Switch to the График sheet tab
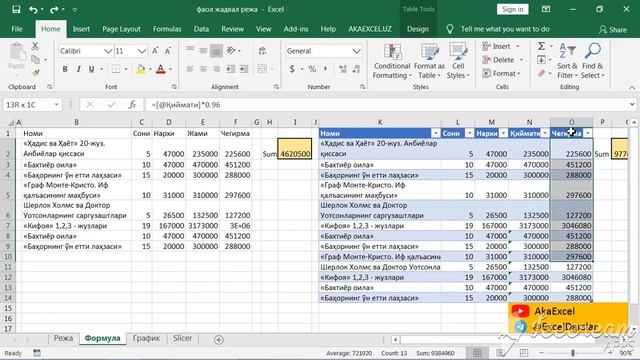Viewport: 640px width, 360px height. click(146, 338)
